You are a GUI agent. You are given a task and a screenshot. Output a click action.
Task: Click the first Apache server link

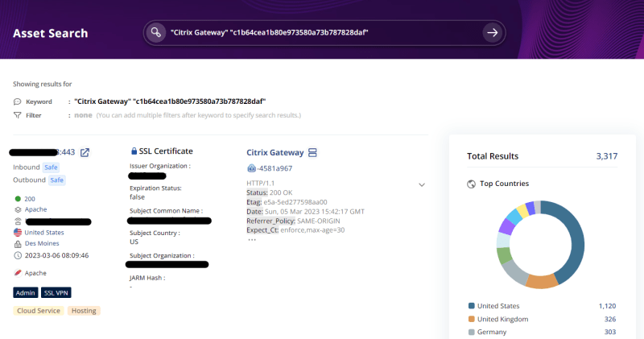click(x=35, y=209)
